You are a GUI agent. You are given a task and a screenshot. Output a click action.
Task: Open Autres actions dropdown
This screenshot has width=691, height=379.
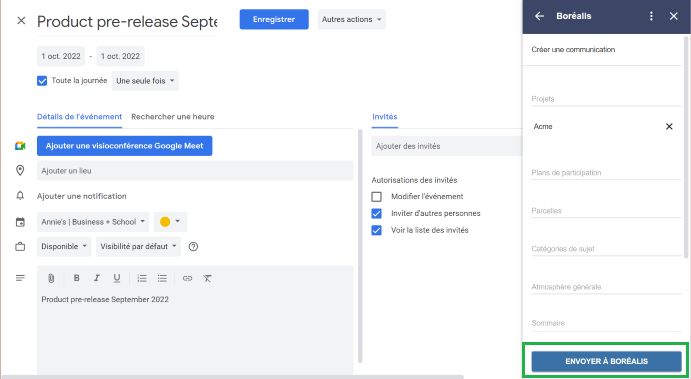(352, 19)
